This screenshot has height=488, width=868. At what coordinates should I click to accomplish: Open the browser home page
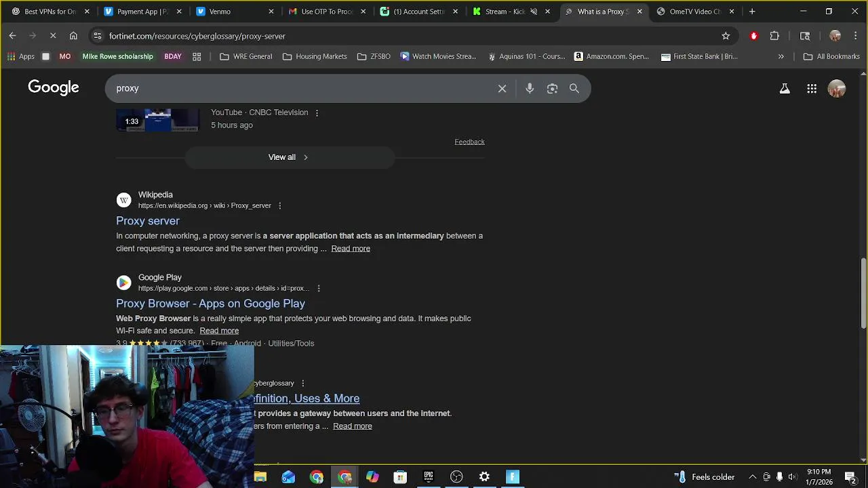(x=73, y=36)
